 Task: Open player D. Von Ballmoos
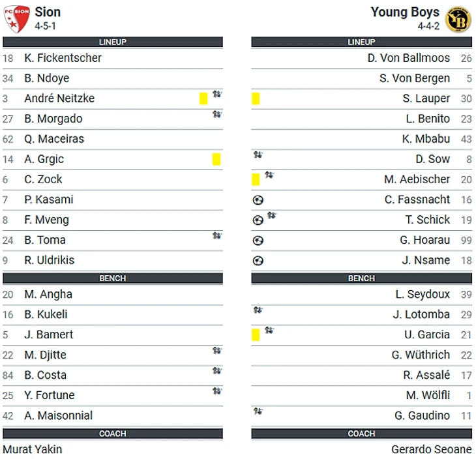click(x=408, y=58)
